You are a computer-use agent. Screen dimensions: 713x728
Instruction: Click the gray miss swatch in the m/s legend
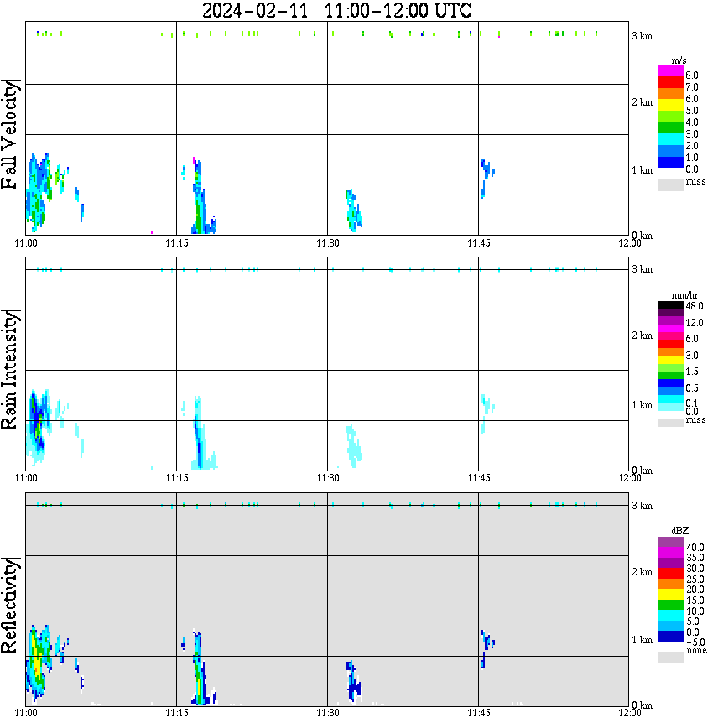coord(670,185)
